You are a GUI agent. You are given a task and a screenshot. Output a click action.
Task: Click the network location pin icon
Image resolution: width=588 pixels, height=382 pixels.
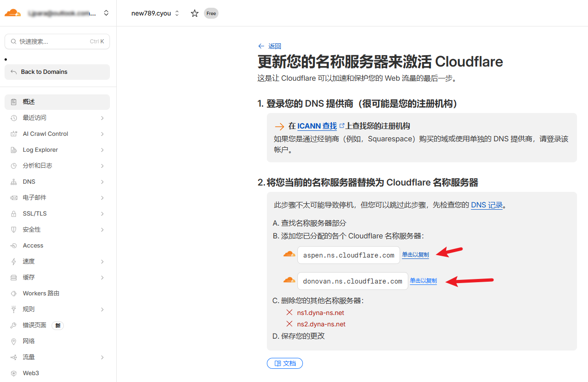[14, 341]
